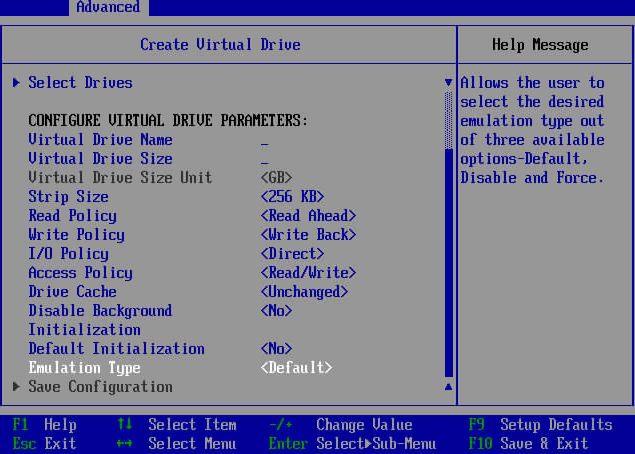Image resolution: width=635 pixels, height=454 pixels.
Task: Click the F10 Save & Exit hint
Action: pyautogui.click(x=528, y=443)
